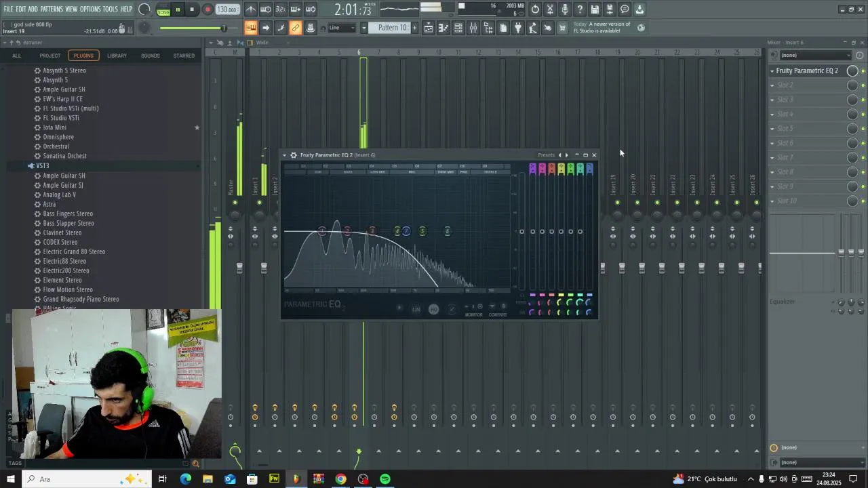The width and height of the screenshot is (868, 488).
Task: Click EQ band 5 node on the graph
Action: click(422, 231)
